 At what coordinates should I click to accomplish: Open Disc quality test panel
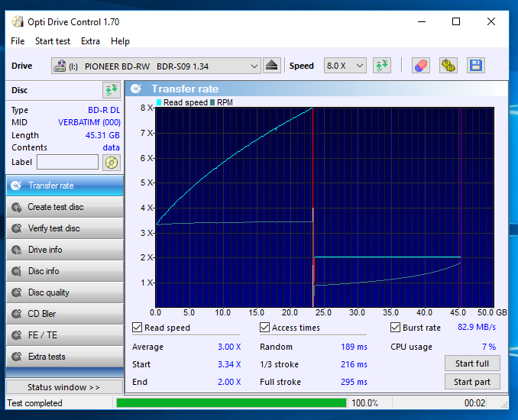coord(65,292)
